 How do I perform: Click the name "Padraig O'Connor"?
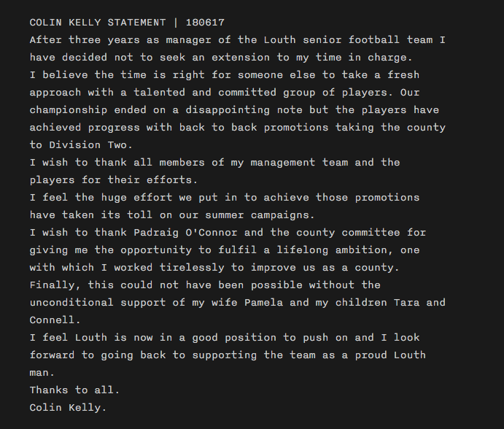185,233
